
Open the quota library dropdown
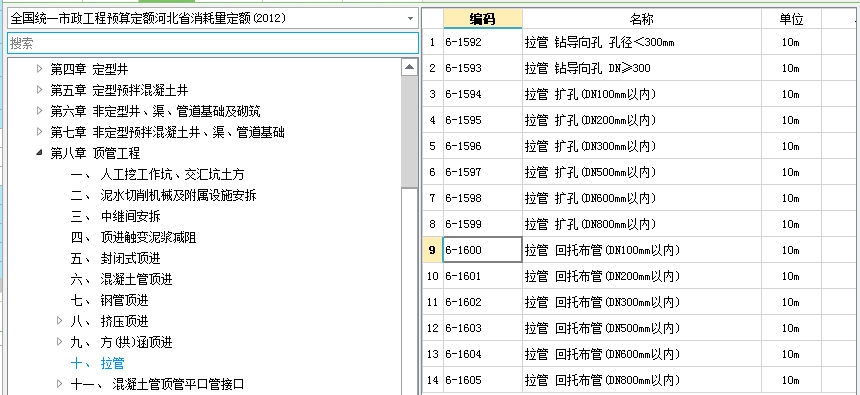pyautogui.click(x=410, y=19)
